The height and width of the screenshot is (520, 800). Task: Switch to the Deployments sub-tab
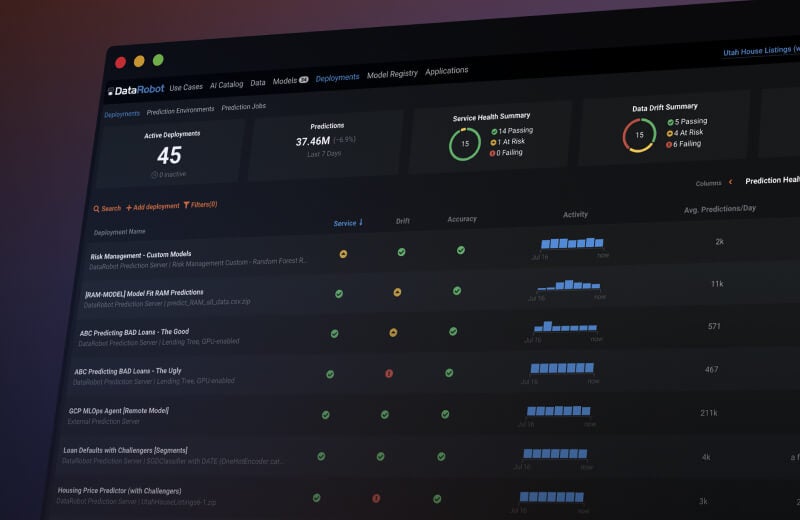[x=121, y=114]
